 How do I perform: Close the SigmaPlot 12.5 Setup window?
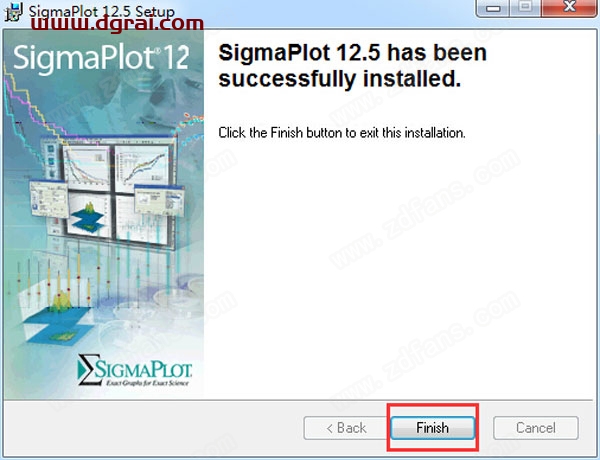coord(569,7)
